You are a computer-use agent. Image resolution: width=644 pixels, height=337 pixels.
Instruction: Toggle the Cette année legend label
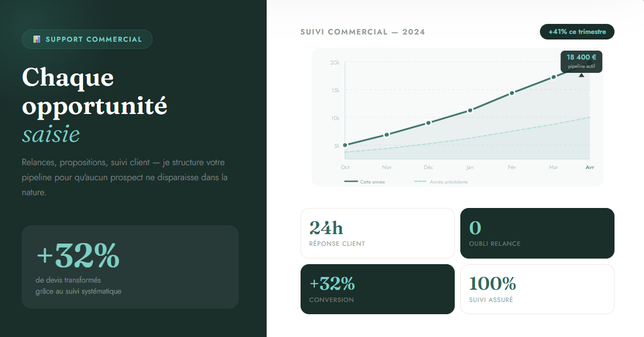(372, 182)
